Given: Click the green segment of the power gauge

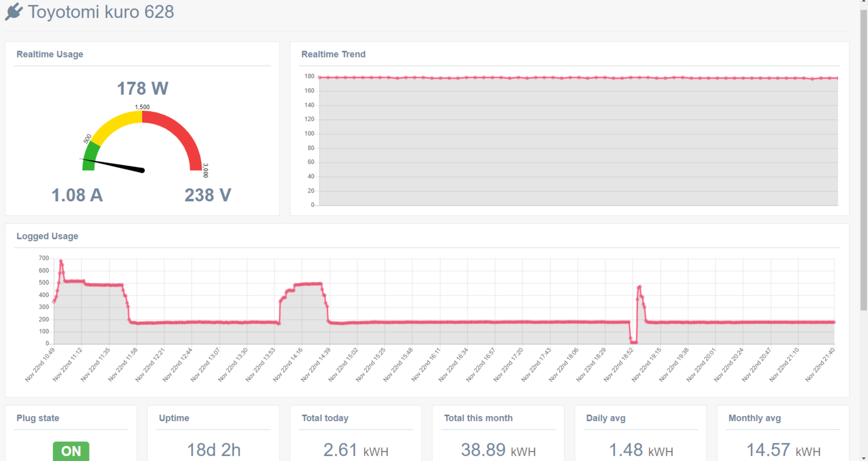Looking at the screenshot, I should pyautogui.click(x=90, y=156).
